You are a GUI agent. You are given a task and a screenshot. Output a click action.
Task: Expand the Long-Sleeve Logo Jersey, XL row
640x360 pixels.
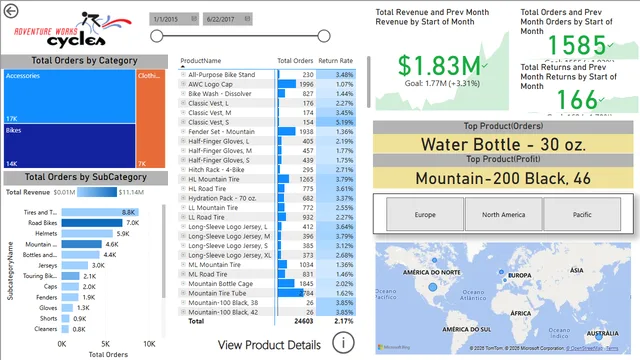(183, 255)
